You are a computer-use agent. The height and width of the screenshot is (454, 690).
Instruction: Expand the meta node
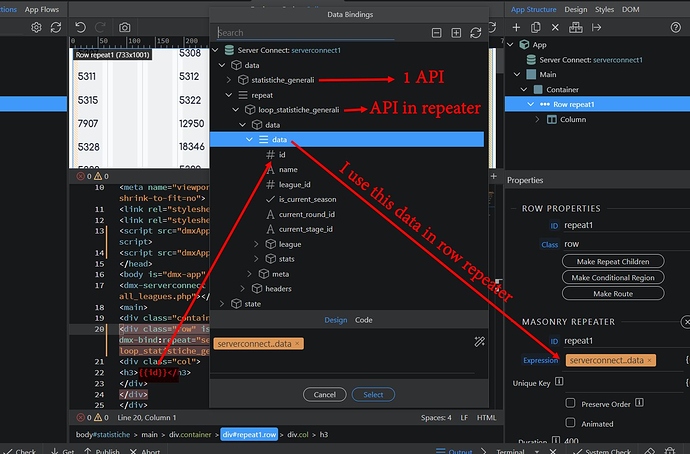pyautogui.click(x=250, y=274)
